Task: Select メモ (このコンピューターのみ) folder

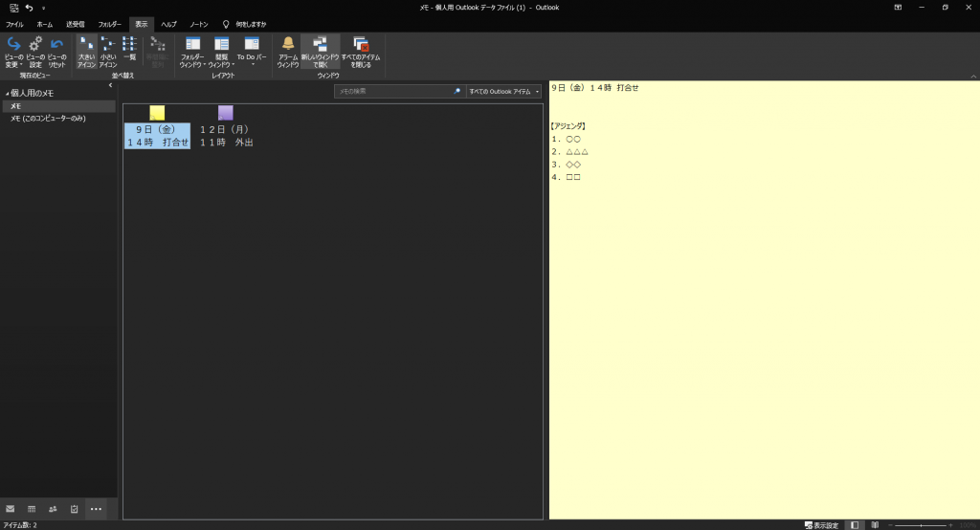Action: pos(48,118)
